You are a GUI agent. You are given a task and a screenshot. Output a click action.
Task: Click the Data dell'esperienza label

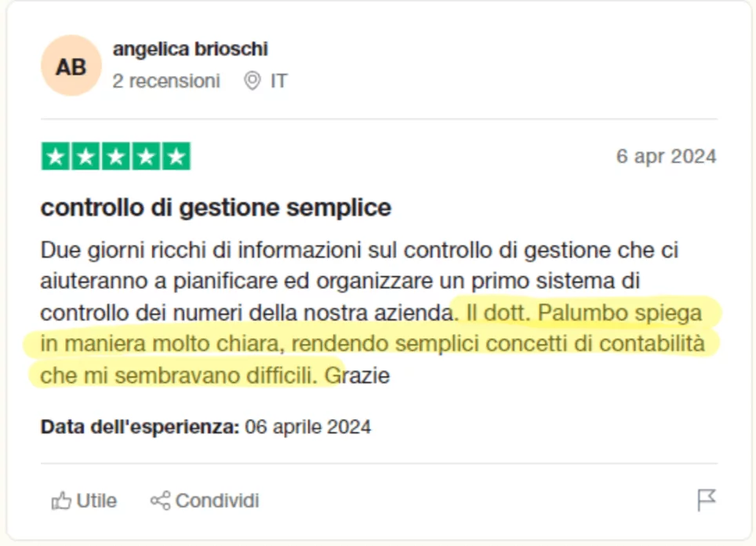coord(140,427)
